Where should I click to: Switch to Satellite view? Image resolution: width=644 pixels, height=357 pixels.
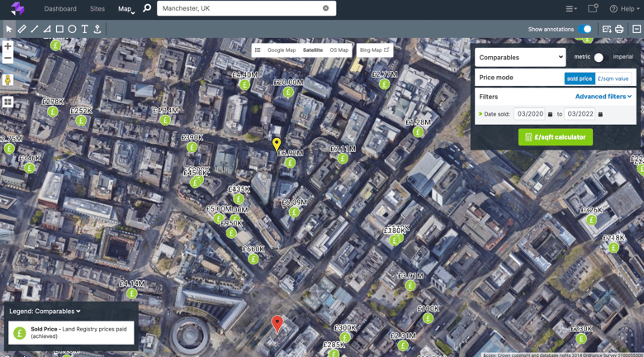(313, 50)
